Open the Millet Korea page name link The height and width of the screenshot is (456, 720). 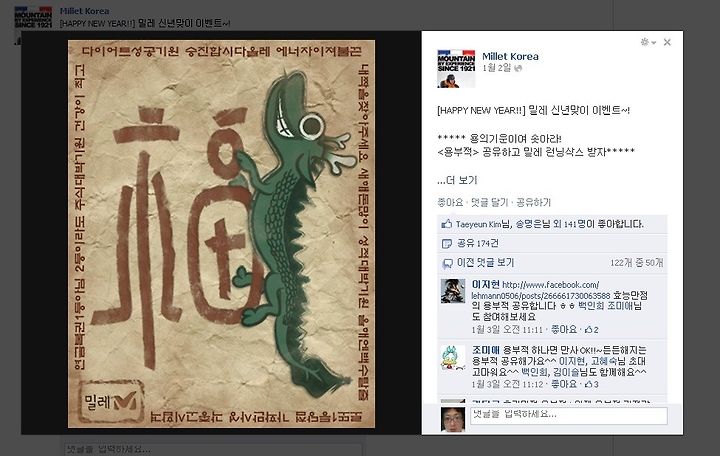click(510, 56)
